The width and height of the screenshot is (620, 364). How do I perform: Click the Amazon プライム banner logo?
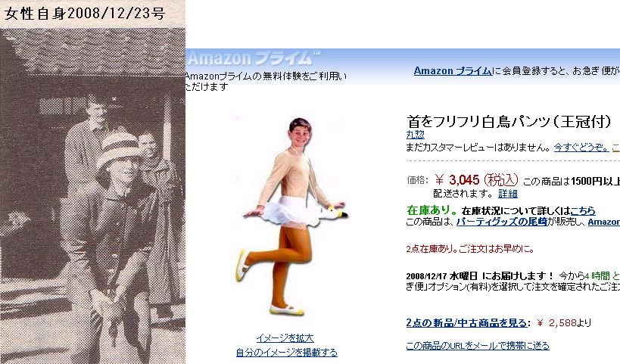coord(254,58)
